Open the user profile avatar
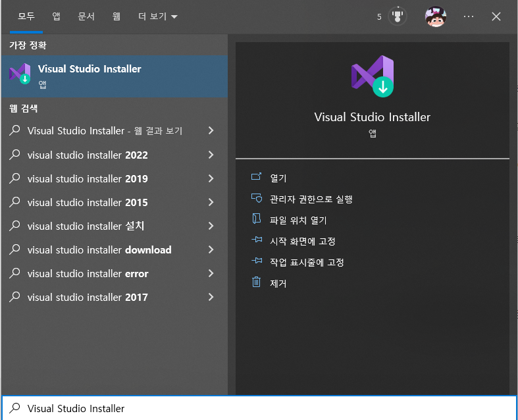 (x=436, y=16)
